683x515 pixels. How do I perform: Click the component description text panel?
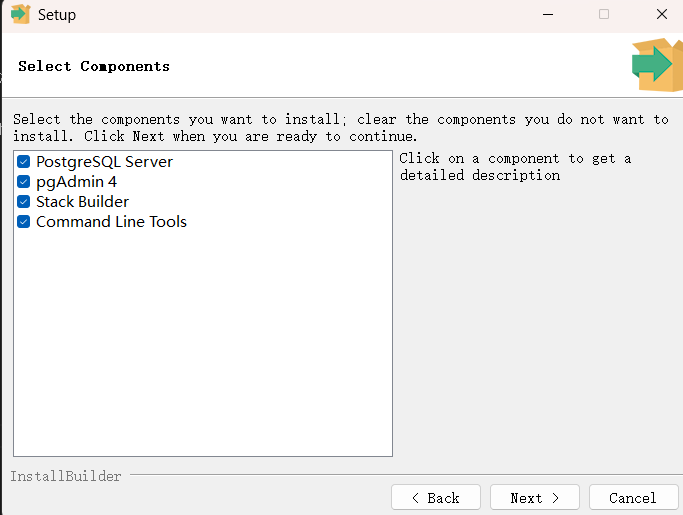[x=515, y=167]
